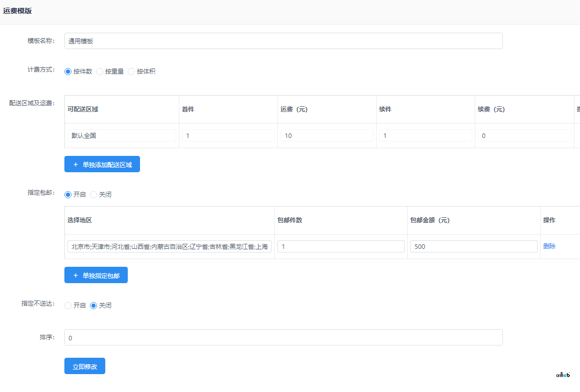This screenshot has height=392, width=580.
Task: Click the plus icon on 单独添加配送区域
Action: [x=76, y=165]
